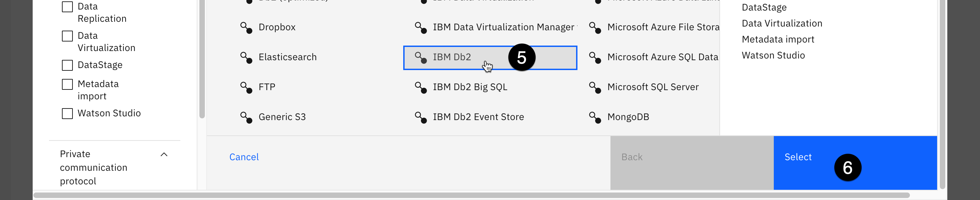Choose the Generic S3 data source

click(x=282, y=117)
